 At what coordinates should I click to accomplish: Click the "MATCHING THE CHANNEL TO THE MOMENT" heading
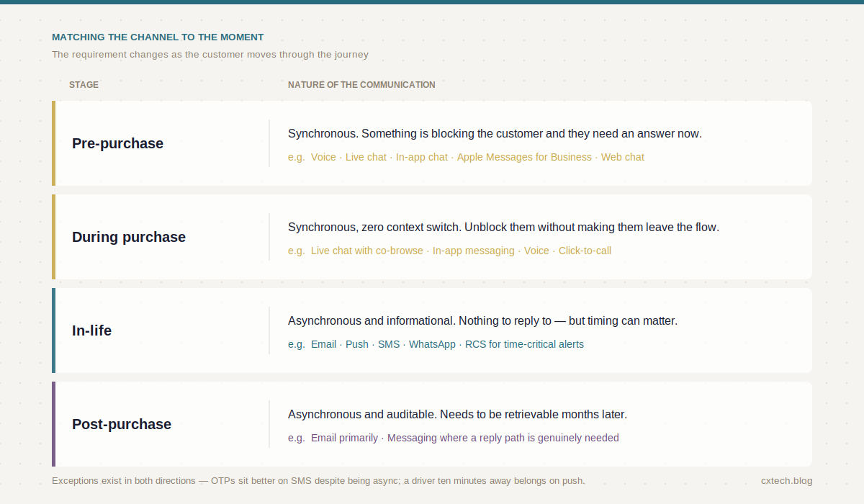pos(158,37)
